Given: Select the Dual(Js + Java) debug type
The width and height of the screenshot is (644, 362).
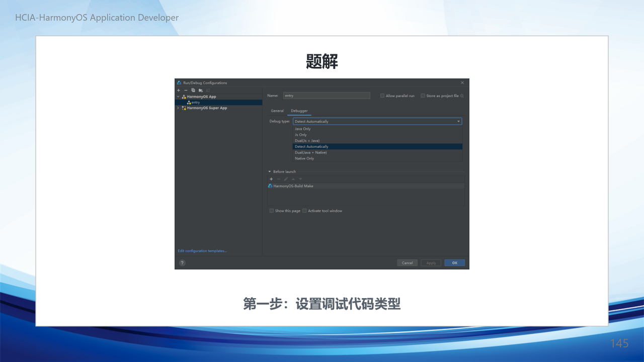Looking at the screenshot, I should 378,141.
